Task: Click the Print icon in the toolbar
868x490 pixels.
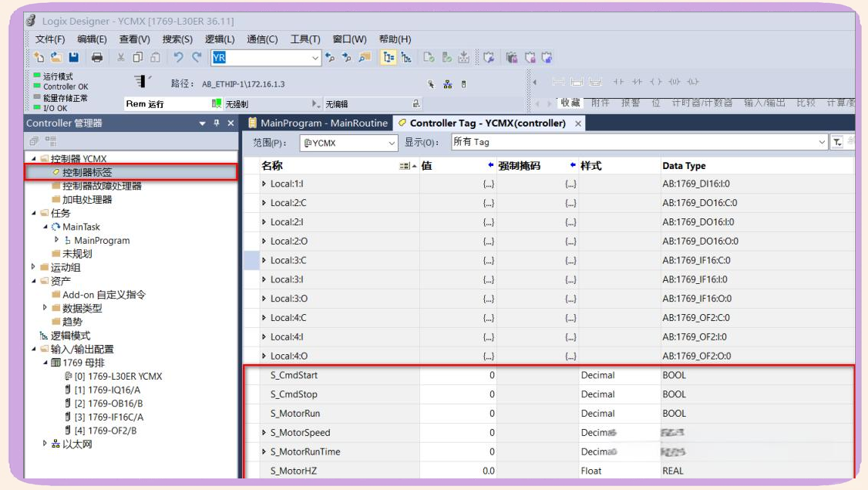Action: (97, 57)
